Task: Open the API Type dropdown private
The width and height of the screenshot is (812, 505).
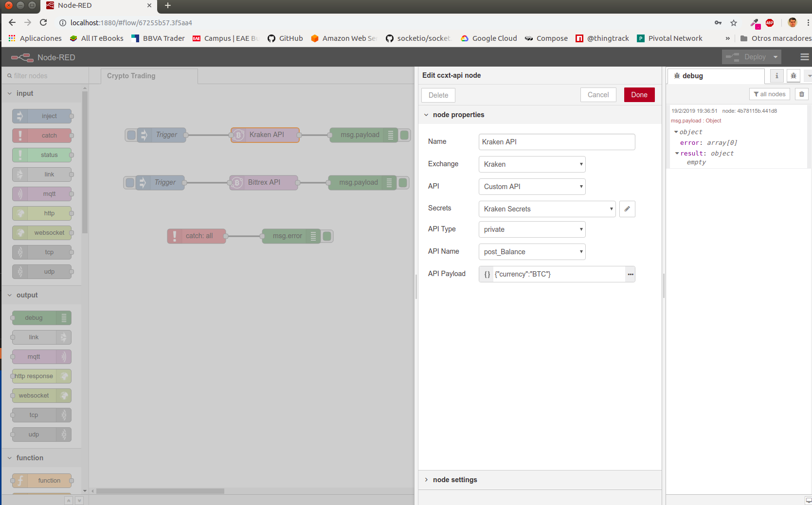Action: pyautogui.click(x=532, y=229)
